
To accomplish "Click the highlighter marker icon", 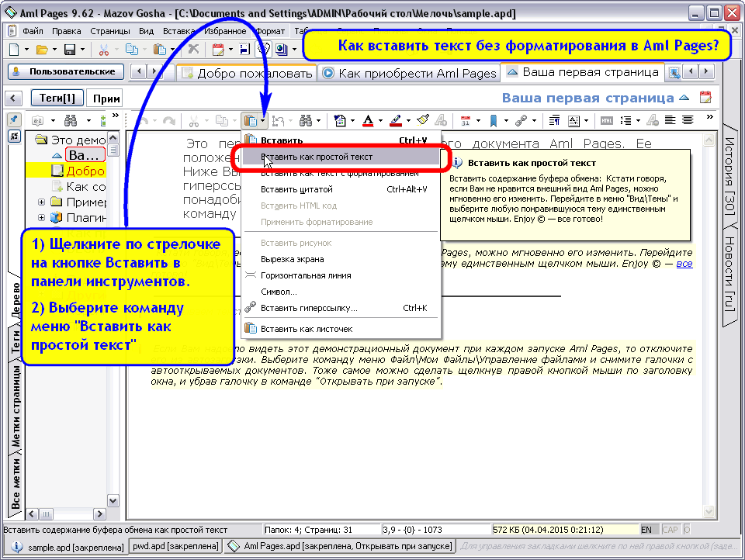I will coord(396,121).
